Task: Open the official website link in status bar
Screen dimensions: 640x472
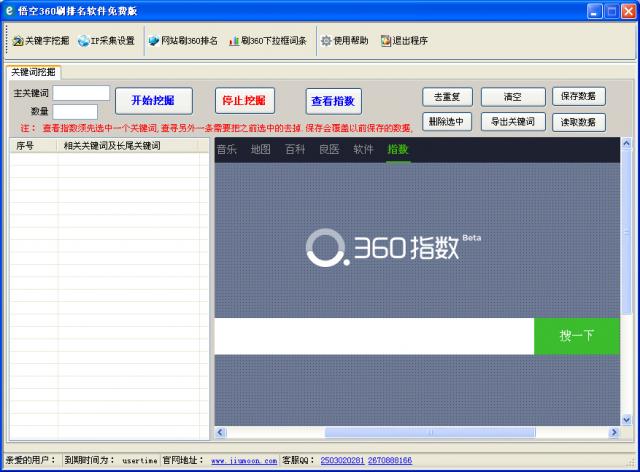Action: click(244, 461)
